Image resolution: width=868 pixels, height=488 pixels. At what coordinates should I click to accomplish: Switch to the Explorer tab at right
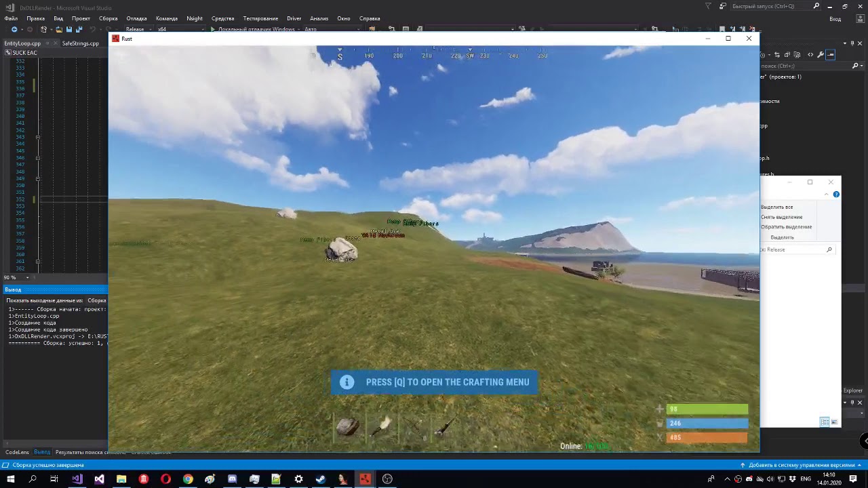852,390
